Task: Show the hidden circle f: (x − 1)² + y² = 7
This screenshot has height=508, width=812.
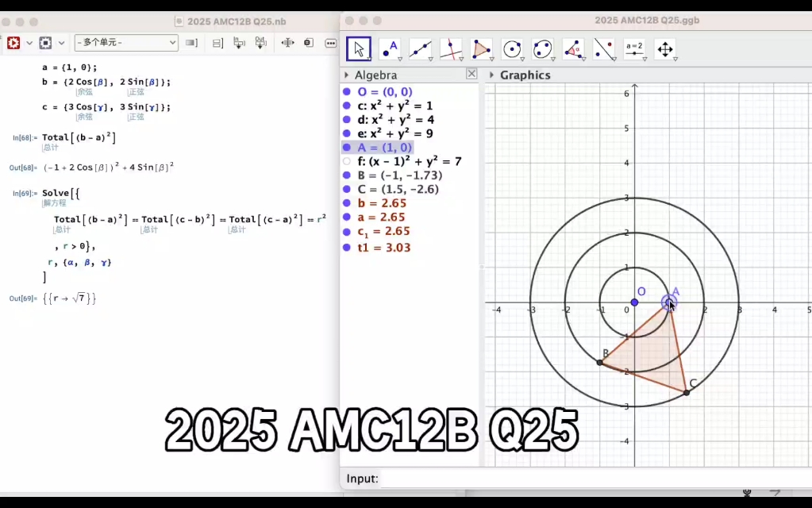Action: click(x=347, y=162)
